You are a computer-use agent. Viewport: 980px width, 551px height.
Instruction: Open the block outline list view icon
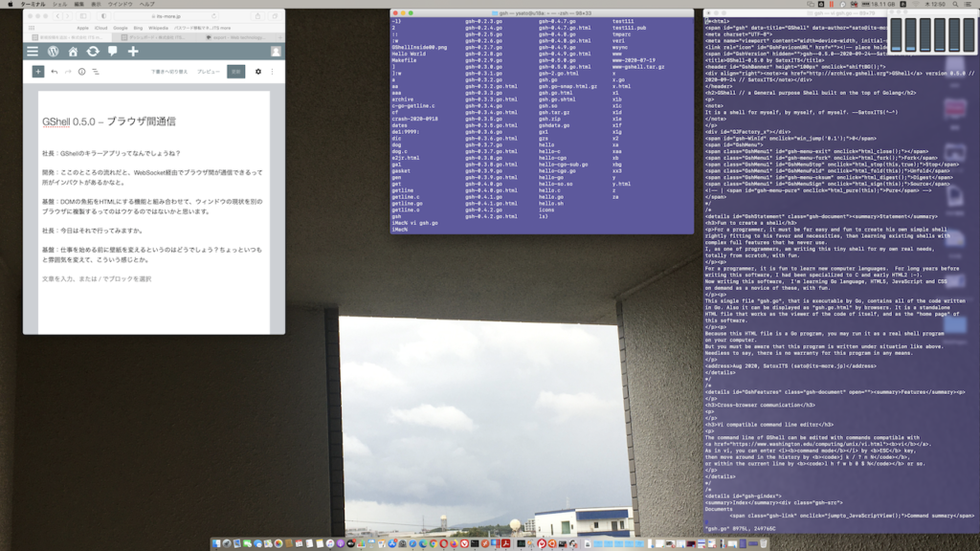point(96,72)
